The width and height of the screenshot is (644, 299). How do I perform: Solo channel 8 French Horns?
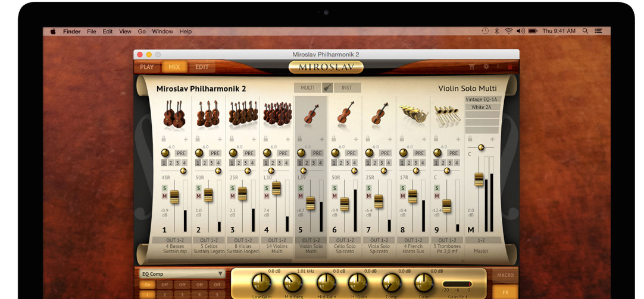(x=403, y=188)
